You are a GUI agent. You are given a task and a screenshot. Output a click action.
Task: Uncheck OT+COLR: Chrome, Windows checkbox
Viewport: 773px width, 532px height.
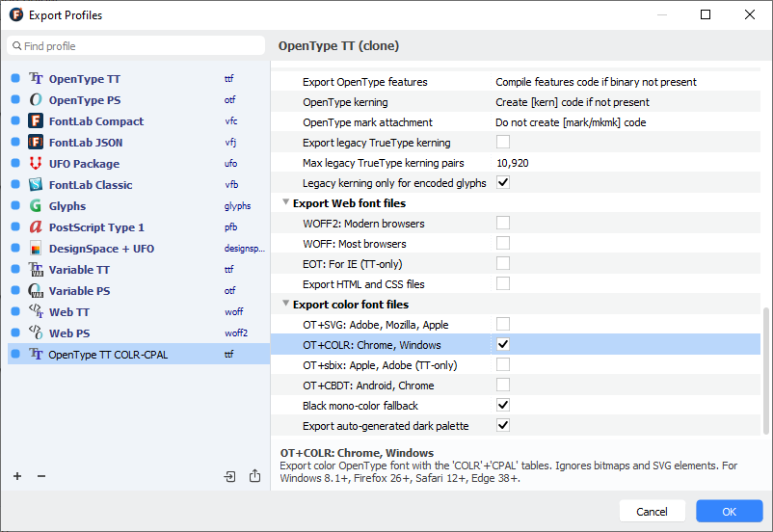pos(503,344)
